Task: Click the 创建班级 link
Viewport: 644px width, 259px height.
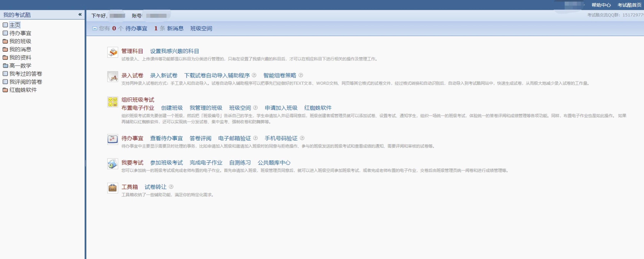Action: pos(172,108)
